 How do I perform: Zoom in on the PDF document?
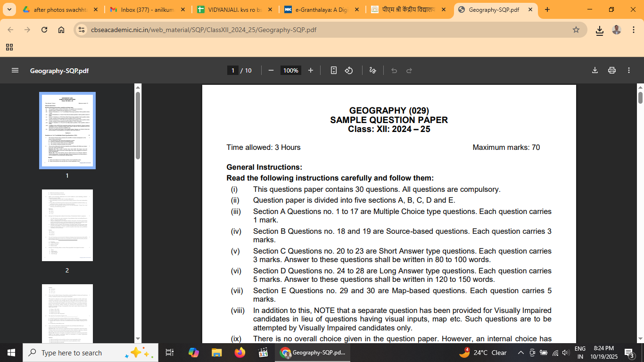(310, 70)
